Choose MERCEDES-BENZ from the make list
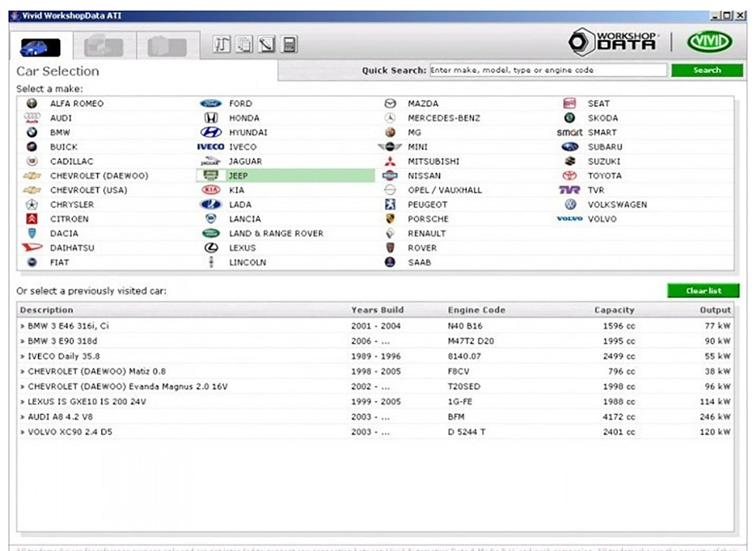The width and height of the screenshot is (756, 551). click(444, 118)
